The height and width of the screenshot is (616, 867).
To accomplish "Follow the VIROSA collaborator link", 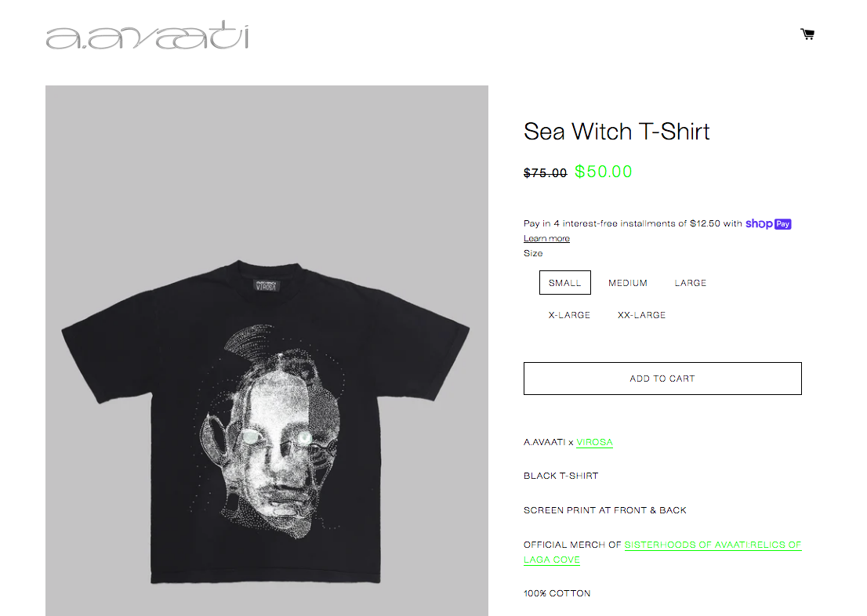I will [594, 442].
